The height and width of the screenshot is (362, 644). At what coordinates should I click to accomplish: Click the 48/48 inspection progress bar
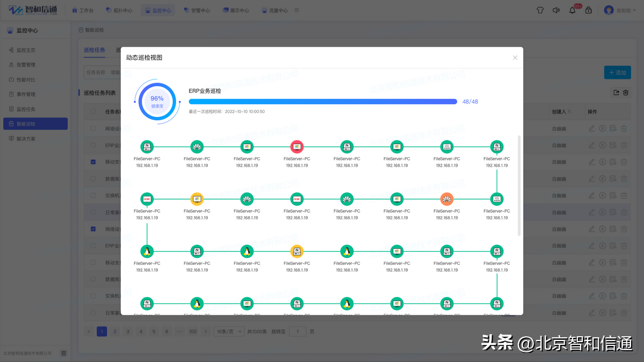point(322,102)
